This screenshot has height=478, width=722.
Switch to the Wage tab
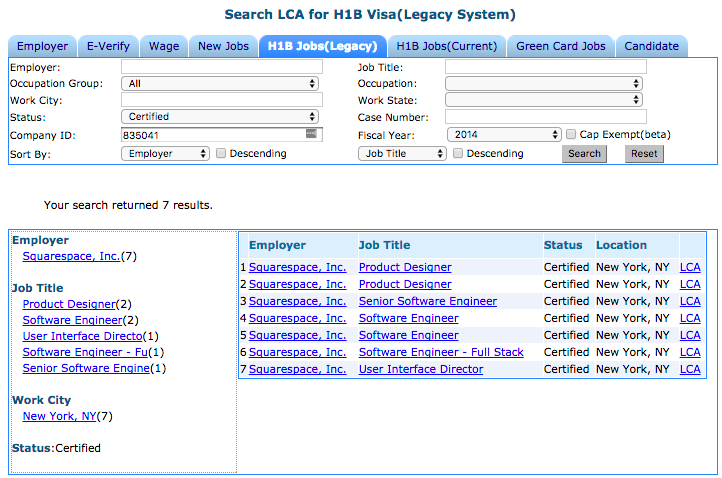click(164, 46)
